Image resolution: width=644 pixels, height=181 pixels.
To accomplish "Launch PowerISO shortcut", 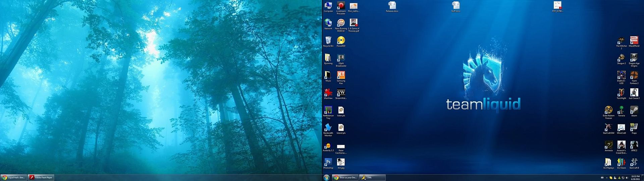I will [x=341, y=42].
